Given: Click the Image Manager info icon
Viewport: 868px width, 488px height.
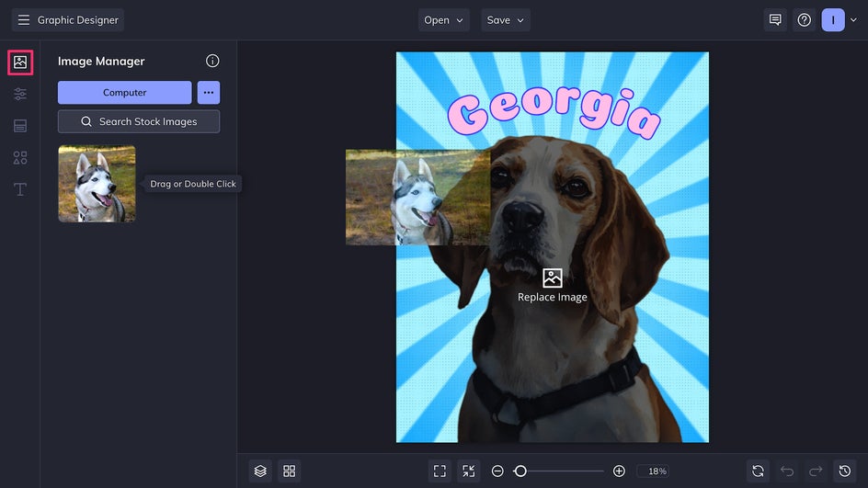Looking at the screenshot, I should [212, 62].
